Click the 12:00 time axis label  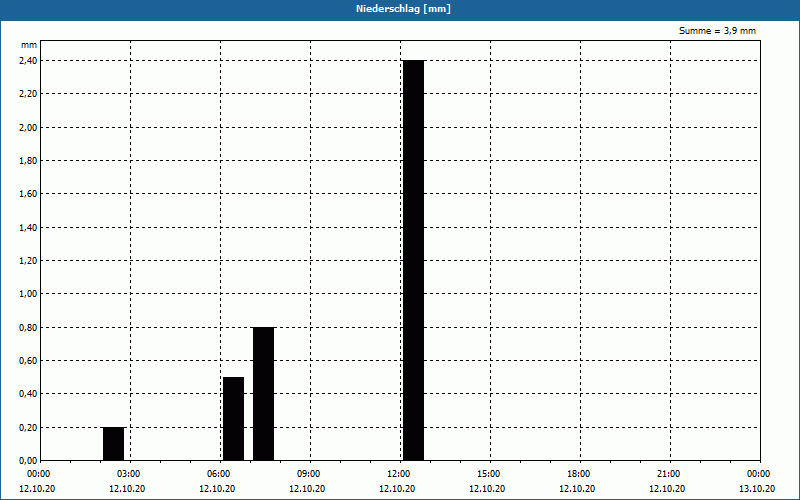(x=399, y=474)
